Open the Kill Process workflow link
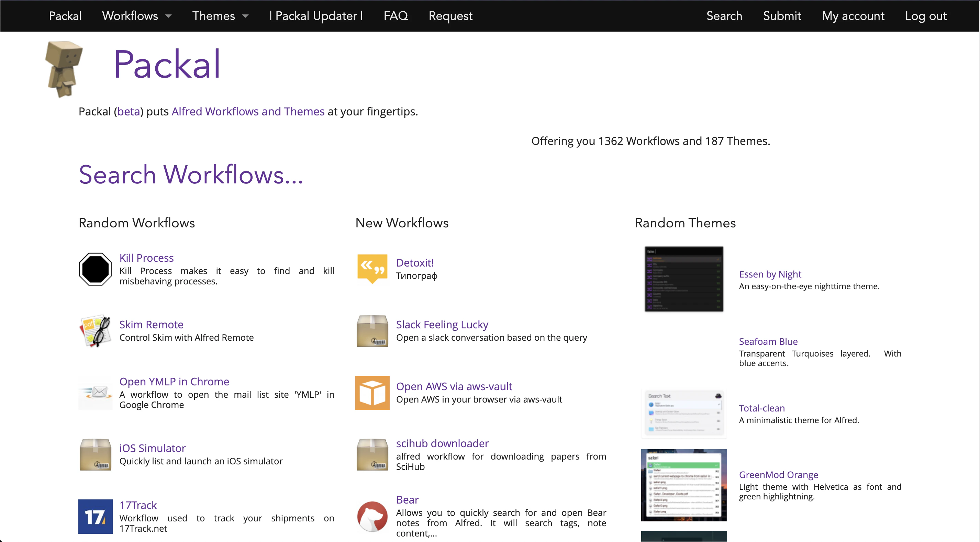The image size is (980, 542). click(x=146, y=258)
